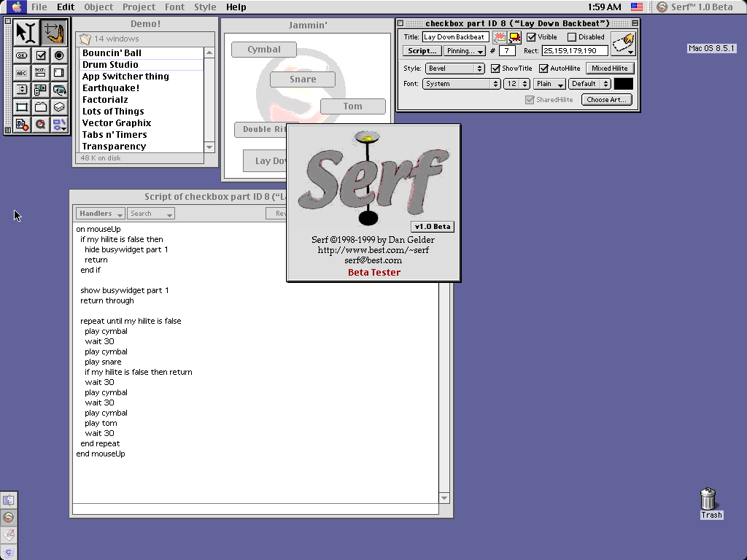Choose the little arrows stepper tool

click(22, 90)
